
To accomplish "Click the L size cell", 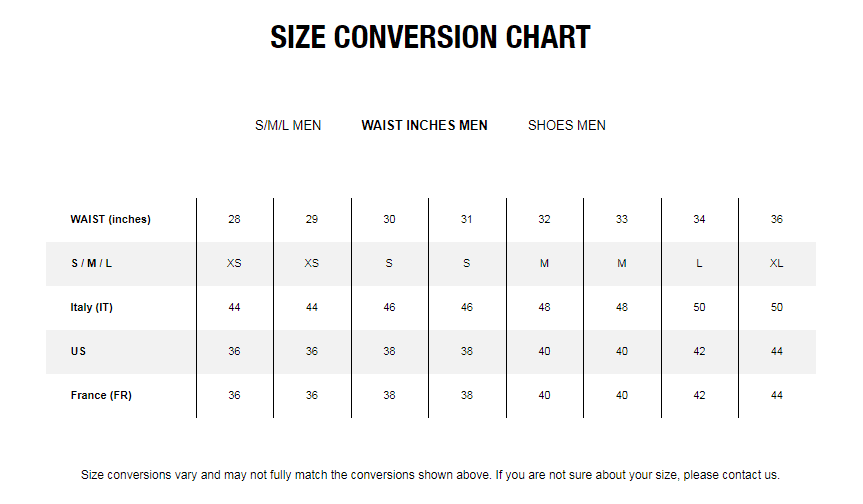I will pyautogui.click(x=699, y=263).
